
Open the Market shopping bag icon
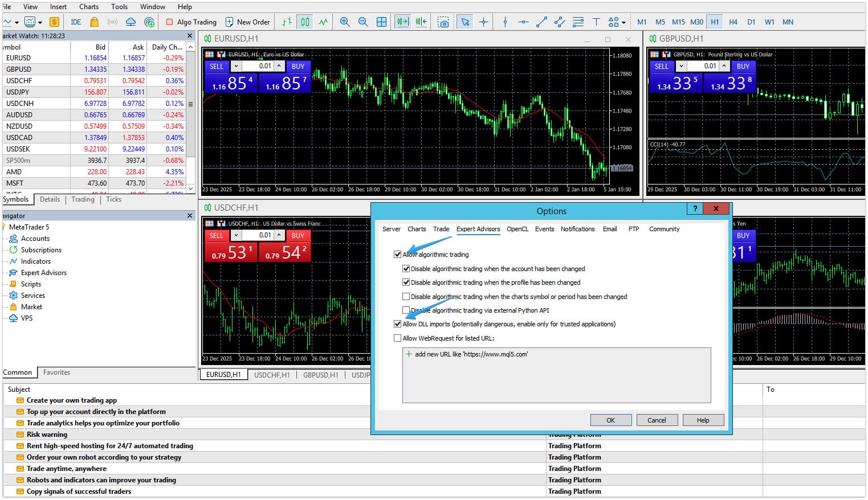tap(95, 22)
